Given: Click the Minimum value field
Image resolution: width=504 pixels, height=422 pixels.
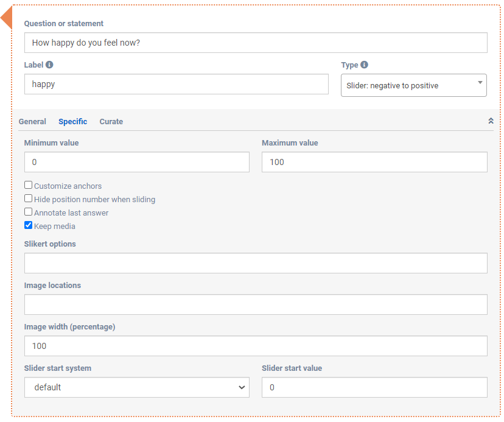Looking at the screenshot, I should (136, 162).
